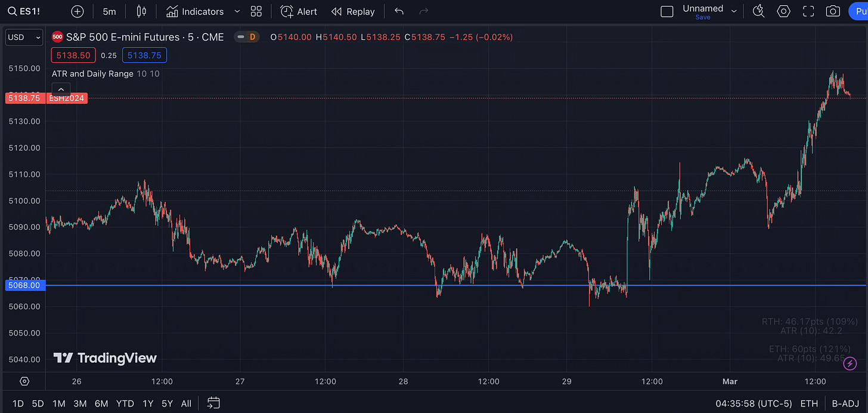This screenshot has height=413, width=868.
Task: Open the Go to date calendar icon
Action: pyautogui.click(x=213, y=403)
